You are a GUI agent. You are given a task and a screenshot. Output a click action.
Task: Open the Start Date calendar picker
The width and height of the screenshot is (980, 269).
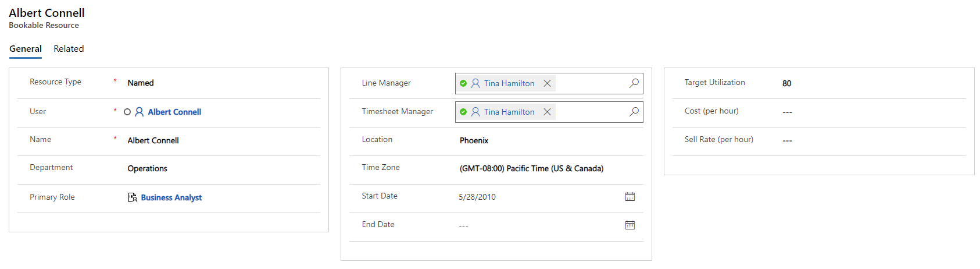(630, 197)
